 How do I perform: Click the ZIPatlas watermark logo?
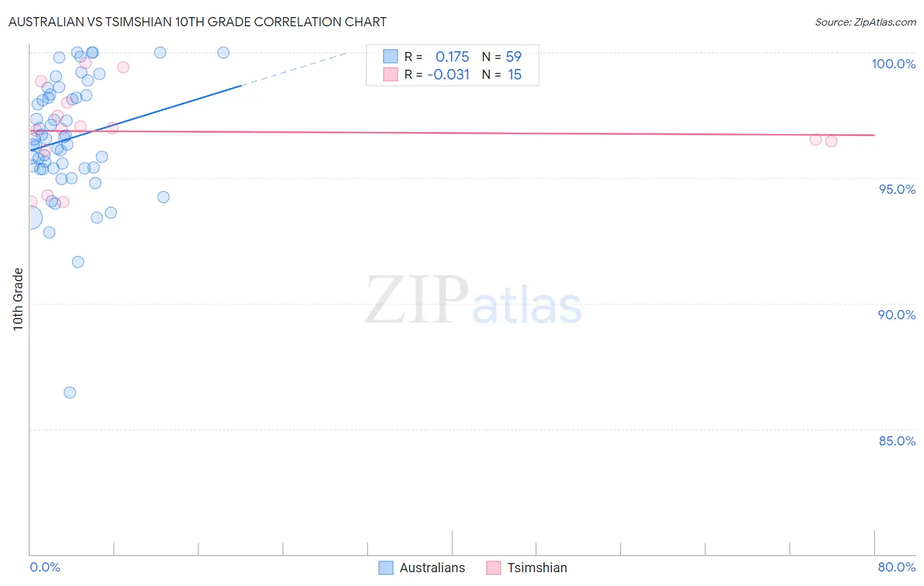pos(473,301)
